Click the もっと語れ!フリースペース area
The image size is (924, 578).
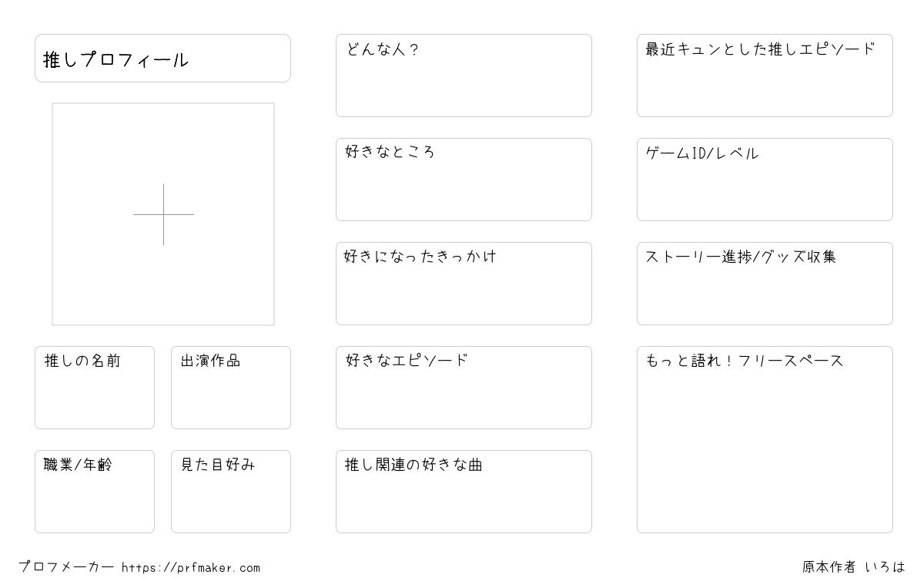pos(765,439)
